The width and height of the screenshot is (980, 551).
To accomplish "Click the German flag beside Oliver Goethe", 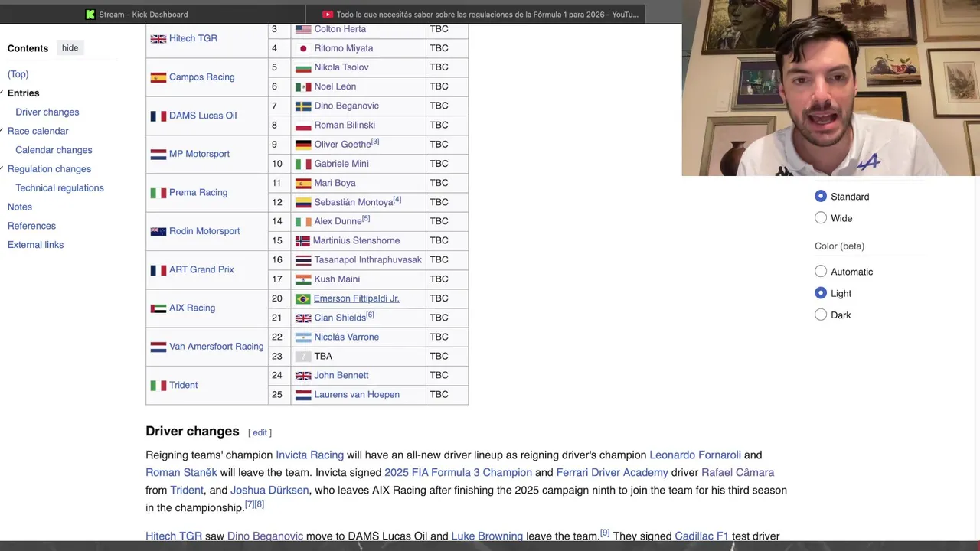I will [303, 145].
